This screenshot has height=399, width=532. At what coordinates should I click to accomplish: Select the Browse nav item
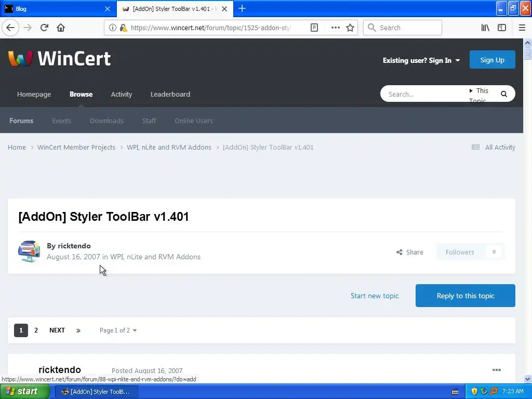point(81,95)
